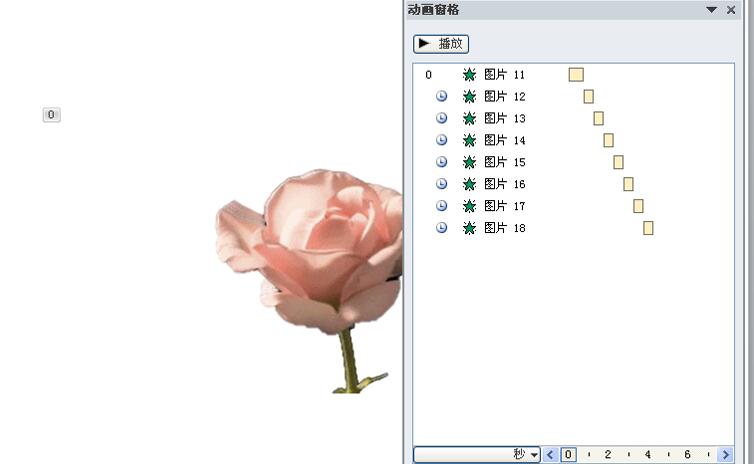This screenshot has height=464, width=754.
Task: Select the 图片 15 animation entry
Action: (x=573, y=162)
